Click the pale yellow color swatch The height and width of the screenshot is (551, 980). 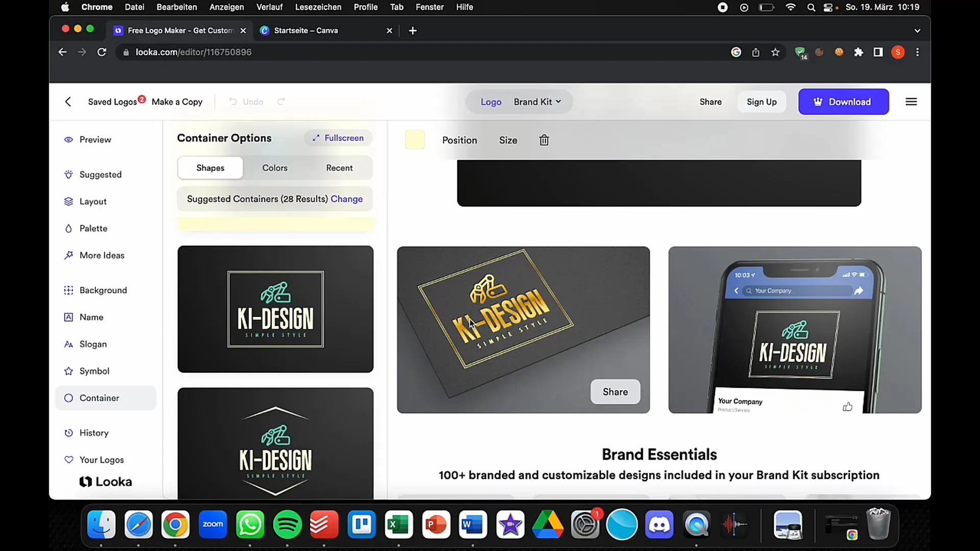click(x=415, y=140)
